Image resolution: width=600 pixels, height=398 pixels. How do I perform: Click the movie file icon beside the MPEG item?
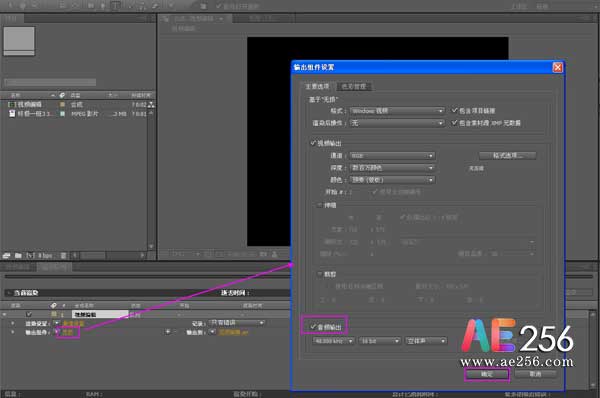point(12,114)
